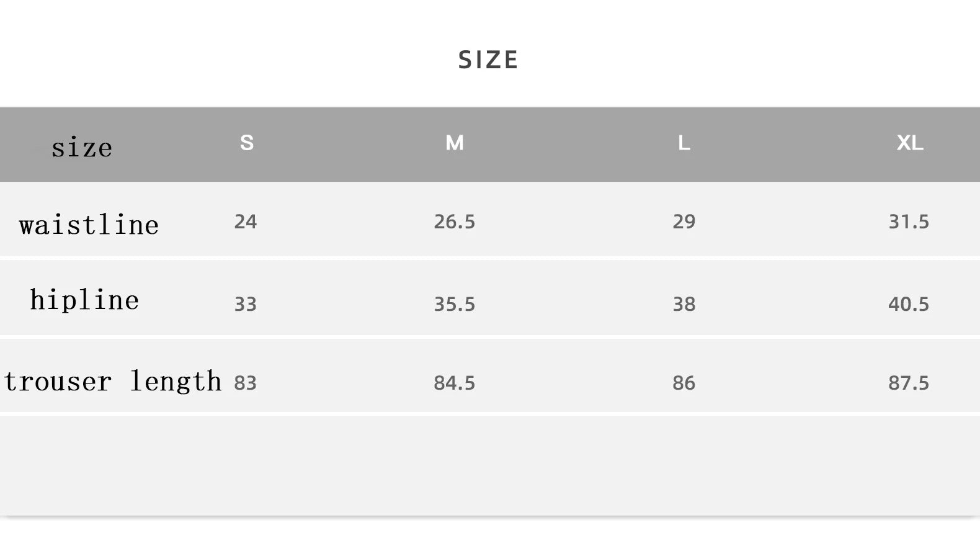This screenshot has height=538, width=980.
Task: Click waistline value 24 for size S
Action: pyautogui.click(x=246, y=222)
